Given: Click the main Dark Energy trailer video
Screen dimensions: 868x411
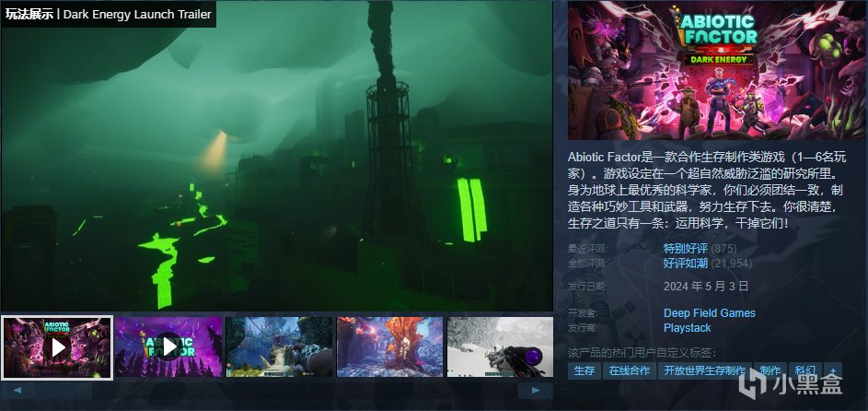Looking at the screenshot, I should (277, 156).
